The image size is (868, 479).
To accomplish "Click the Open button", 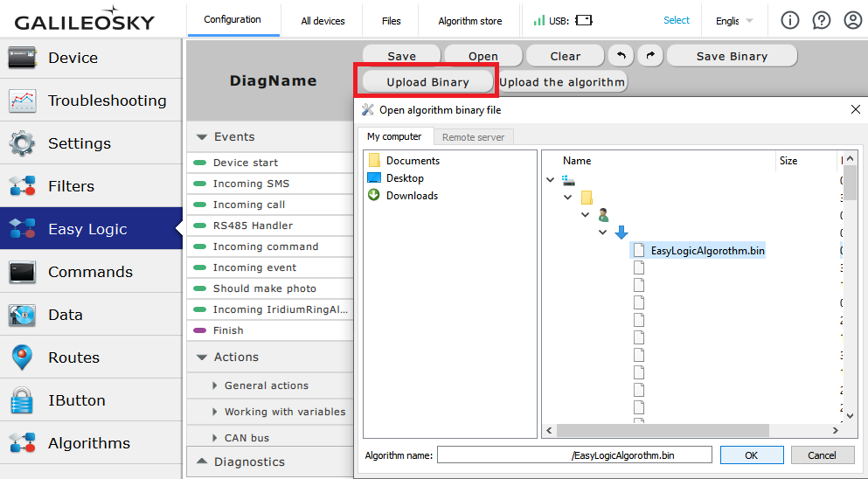I will click(483, 56).
